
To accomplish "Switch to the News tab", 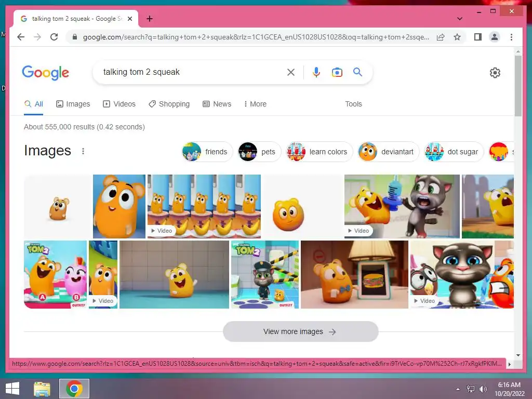I will (x=217, y=104).
